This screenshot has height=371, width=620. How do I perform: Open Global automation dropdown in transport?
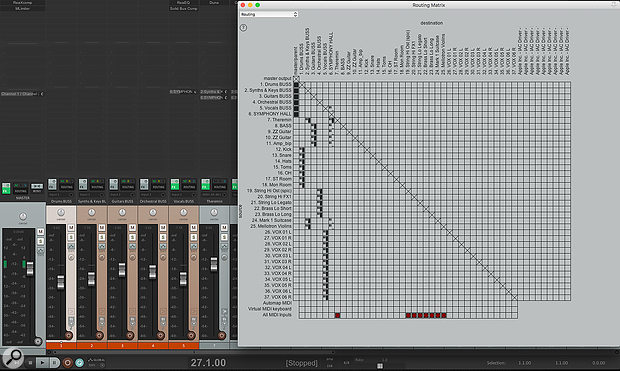coord(96,362)
